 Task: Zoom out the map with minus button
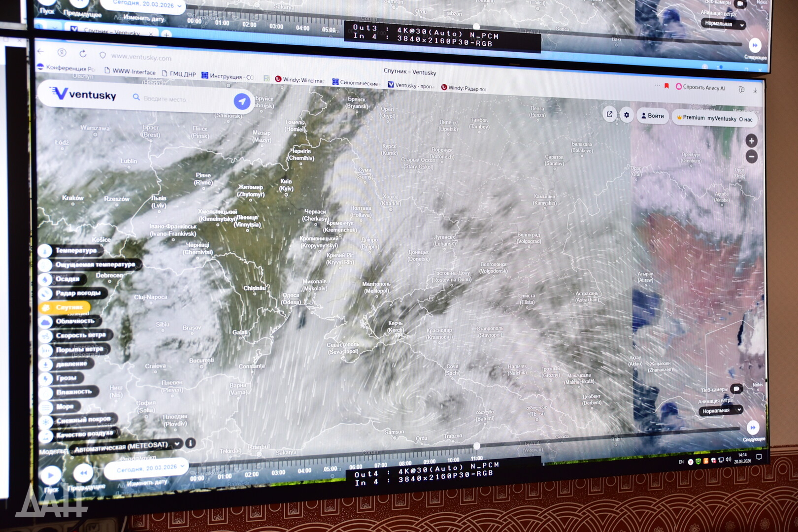[751, 157]
